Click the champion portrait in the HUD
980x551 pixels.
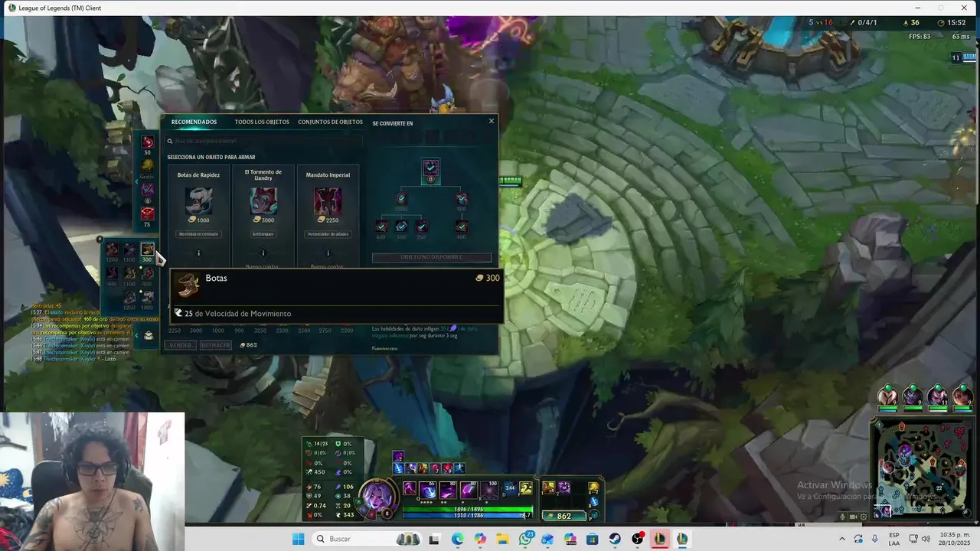point(376,497)
